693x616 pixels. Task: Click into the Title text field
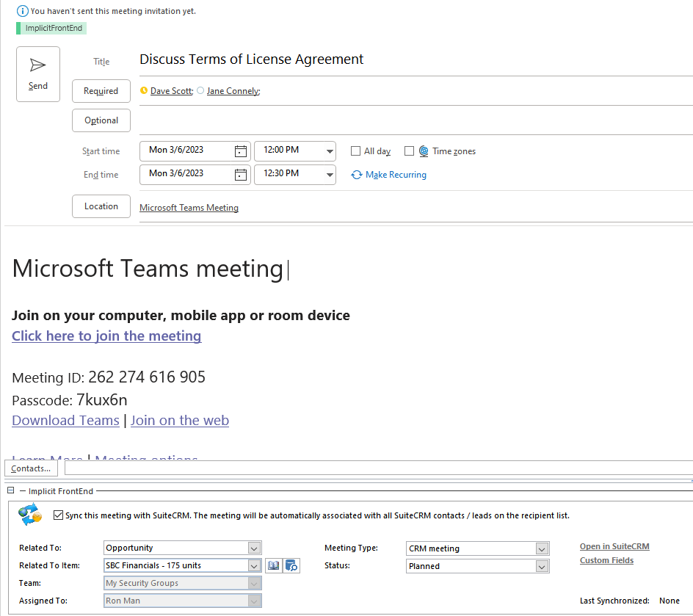click(411, 59)
